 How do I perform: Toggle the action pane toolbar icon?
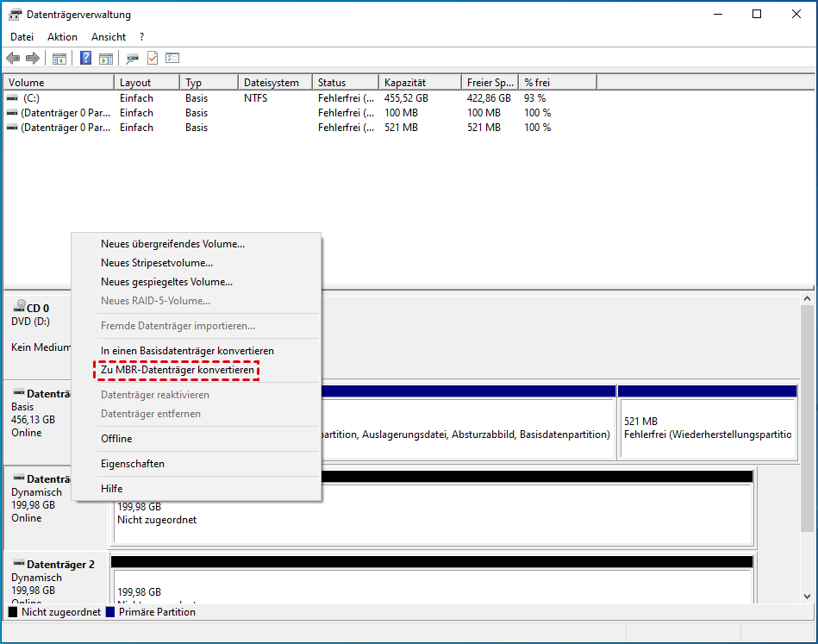pos(106,58)
